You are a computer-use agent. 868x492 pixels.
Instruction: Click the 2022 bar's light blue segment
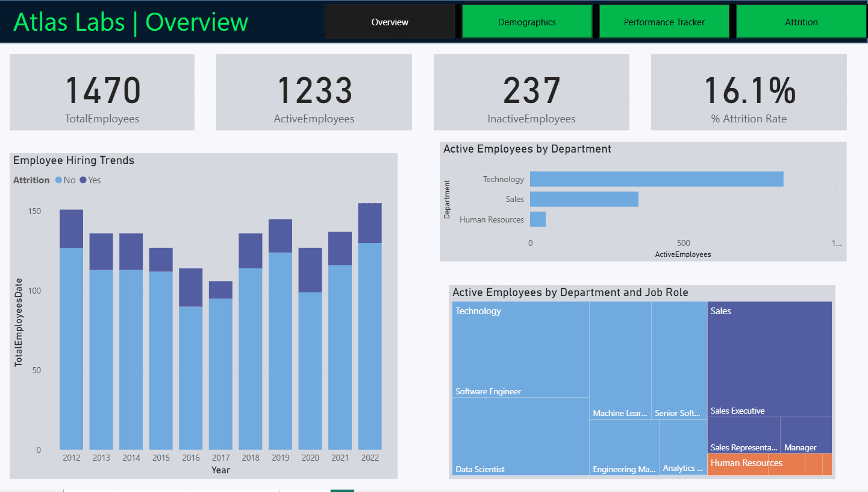[x=370, y=346]
